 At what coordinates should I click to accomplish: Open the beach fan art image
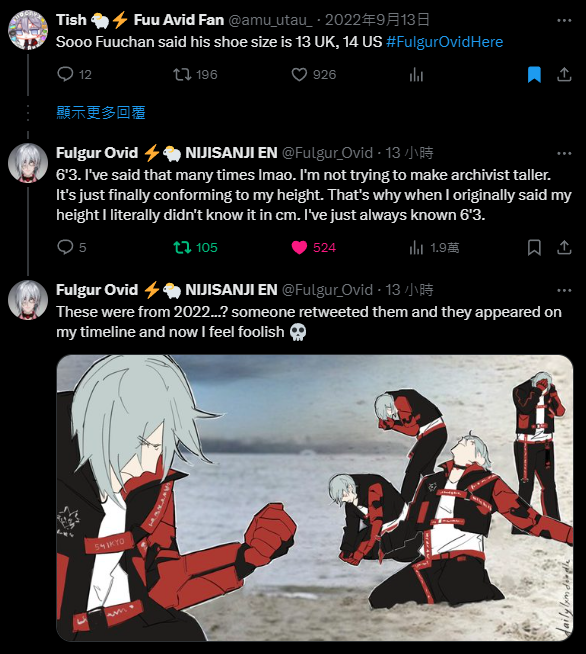(x=315, y=498)
